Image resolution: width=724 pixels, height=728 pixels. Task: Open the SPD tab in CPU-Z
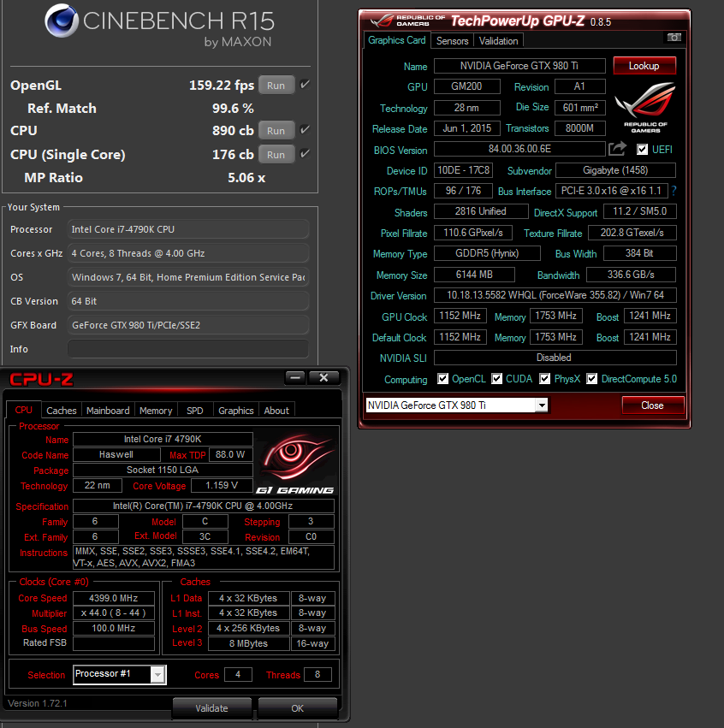194,411
